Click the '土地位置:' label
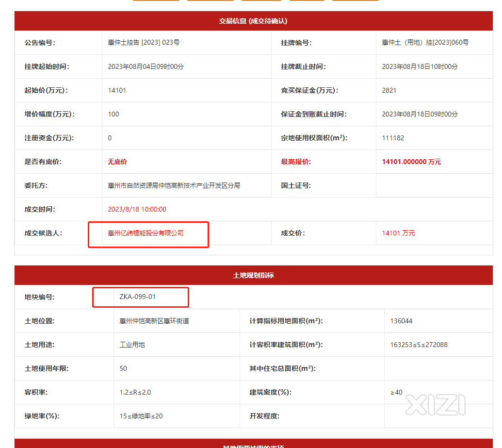The width and height of the screenshot is (502, 448). tap(40, 321)
